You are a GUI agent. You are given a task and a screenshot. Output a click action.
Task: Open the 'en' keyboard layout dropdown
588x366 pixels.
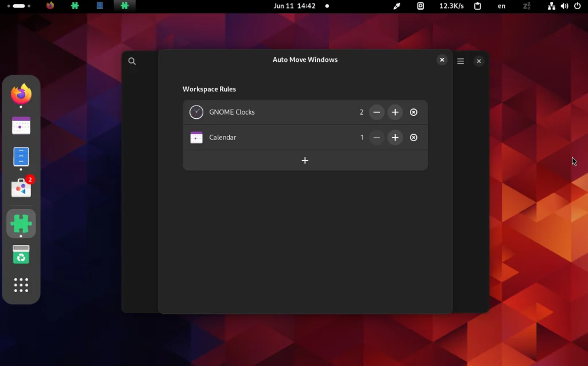(502, 6)
